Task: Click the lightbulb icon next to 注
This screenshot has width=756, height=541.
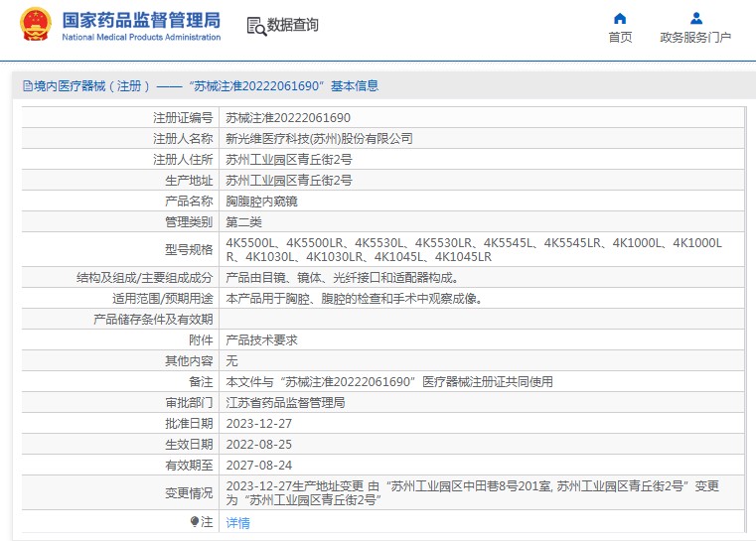Action: (x=195, y=522)
